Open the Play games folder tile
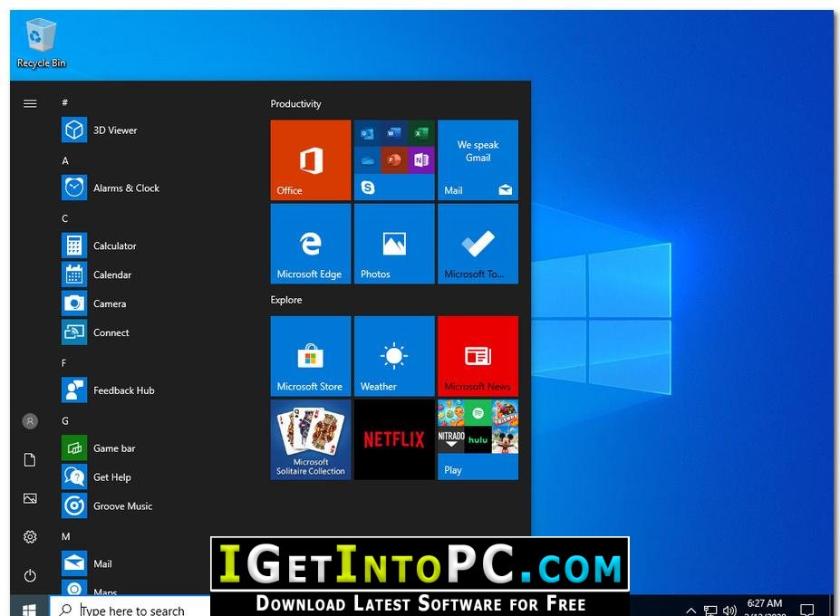 click(x=478, y=439)
